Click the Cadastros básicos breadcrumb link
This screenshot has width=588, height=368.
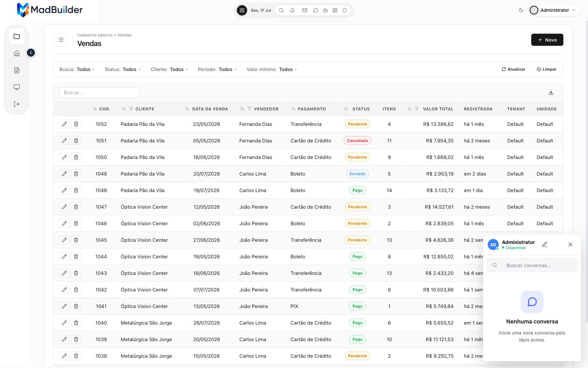point(95,35)
